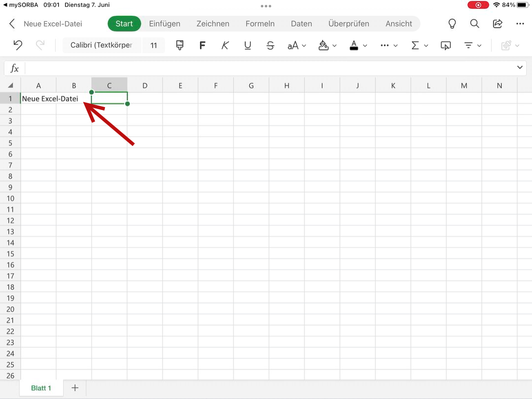Expand the formula bar chevron
532x399 pixels.
[x=520, y=68]
